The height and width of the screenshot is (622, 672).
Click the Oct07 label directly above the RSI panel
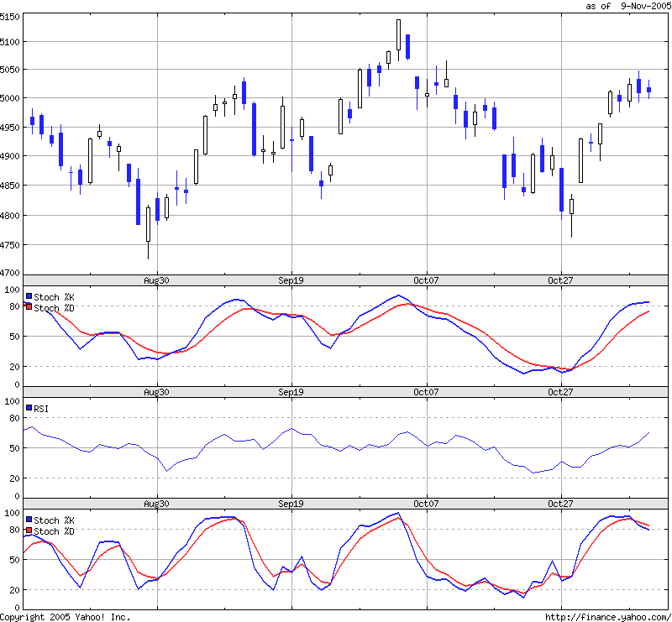coord(426,392)
